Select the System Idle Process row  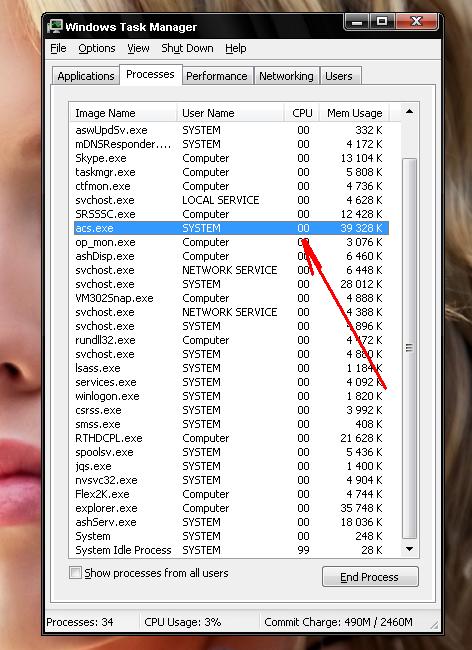229,551
